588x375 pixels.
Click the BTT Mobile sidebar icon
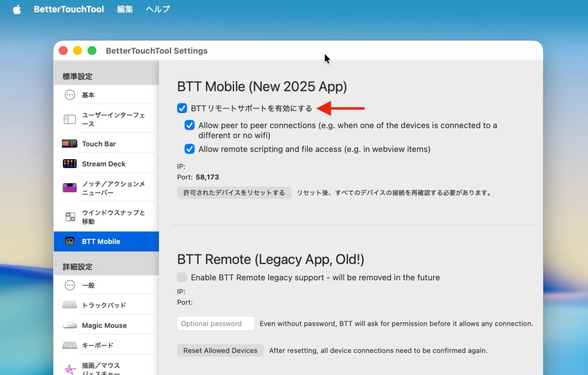pos(70,241)
